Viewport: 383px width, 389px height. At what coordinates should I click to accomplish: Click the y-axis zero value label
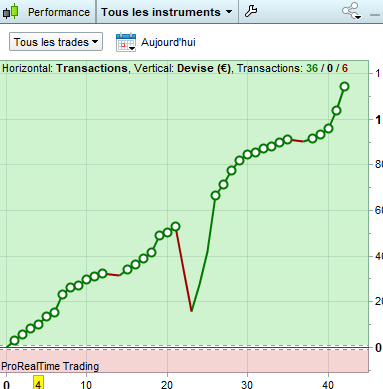click(x=378, y=347)
